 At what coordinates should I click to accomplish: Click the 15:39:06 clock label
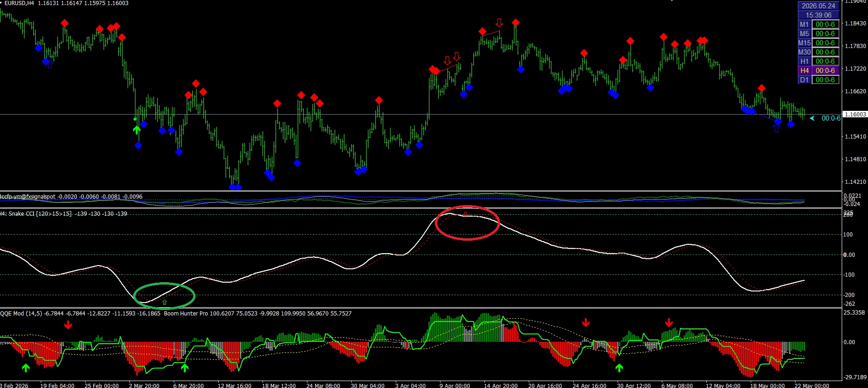click(819, 15)
